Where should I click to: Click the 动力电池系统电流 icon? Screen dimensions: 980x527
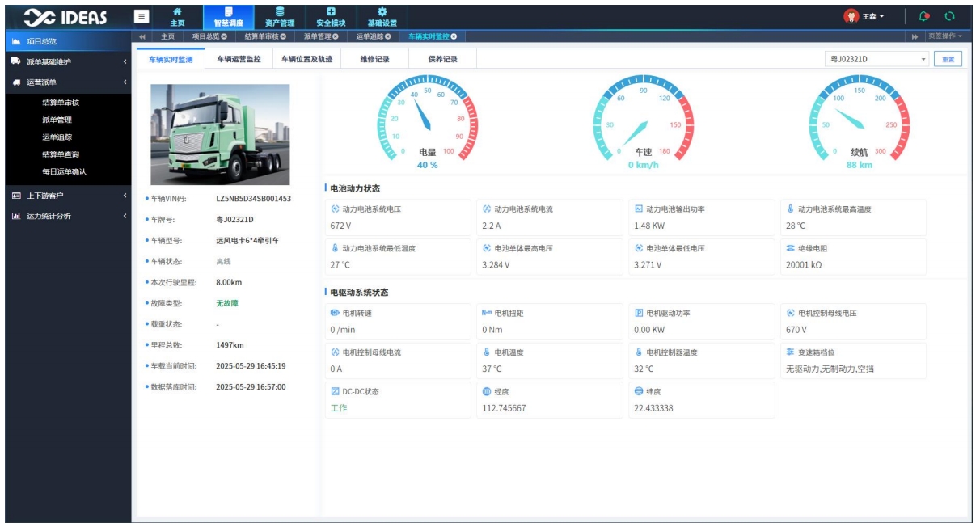click(x=487, y=209)
